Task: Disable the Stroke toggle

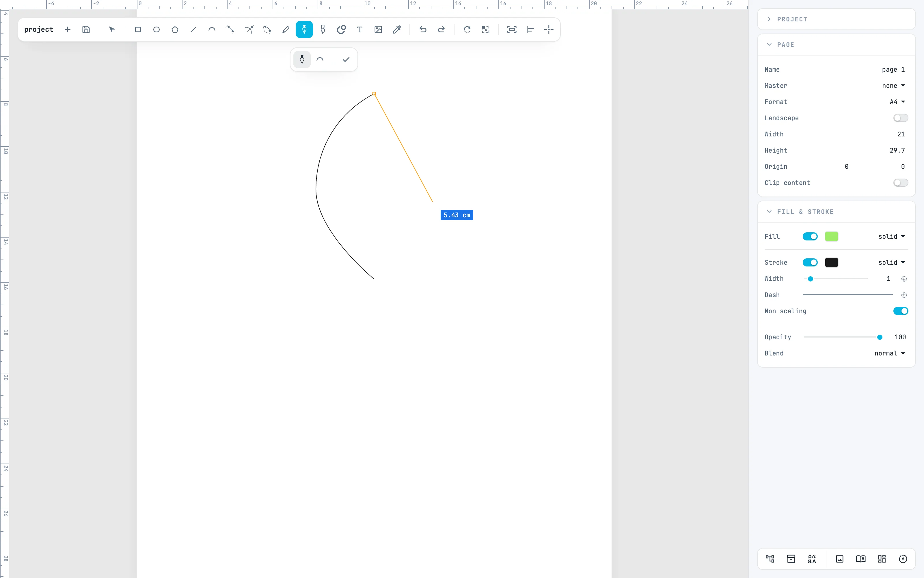Action: click(810, 263)
